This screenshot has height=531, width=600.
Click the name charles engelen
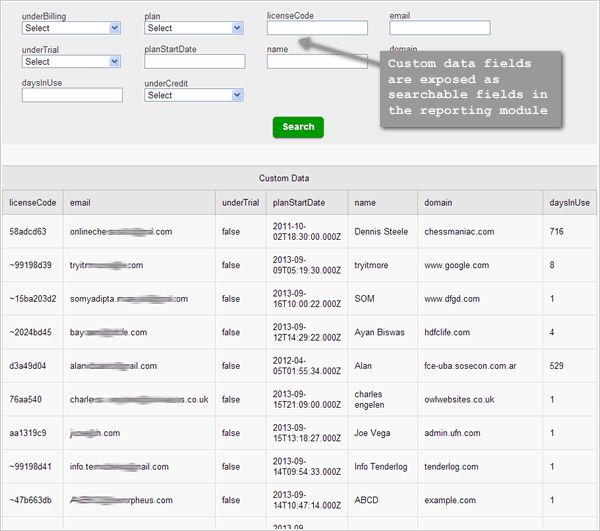point(369,399)
